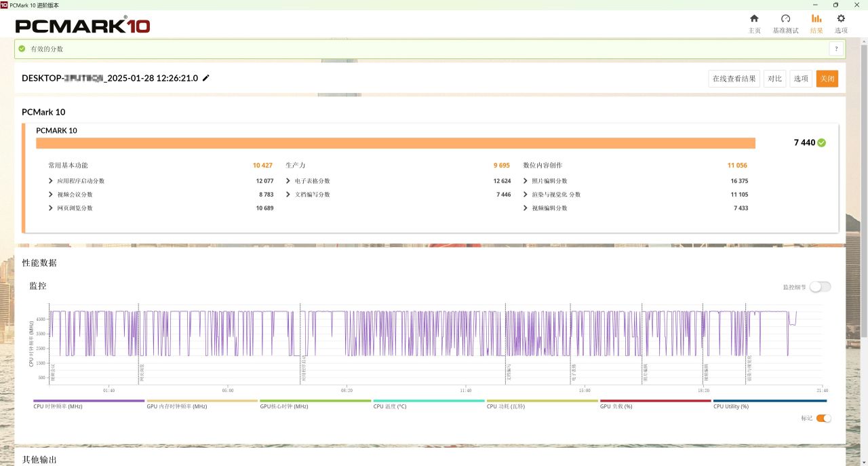Open the 基准测试 benchmark gauge icon
This screenshot has width=868, height=466.
pyautogui.click(x=786, y=18)
